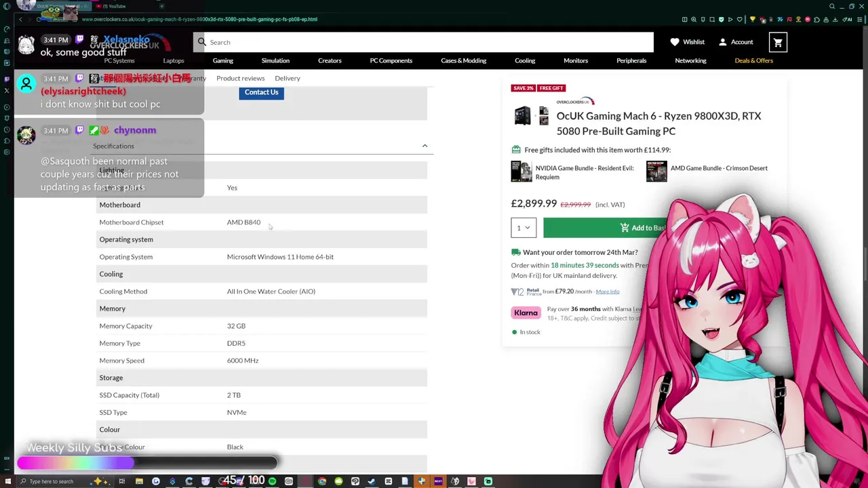The width and height of the screenshot is (868, 488).
Task: Open the Peripherals menu
Action: (631, 60)
